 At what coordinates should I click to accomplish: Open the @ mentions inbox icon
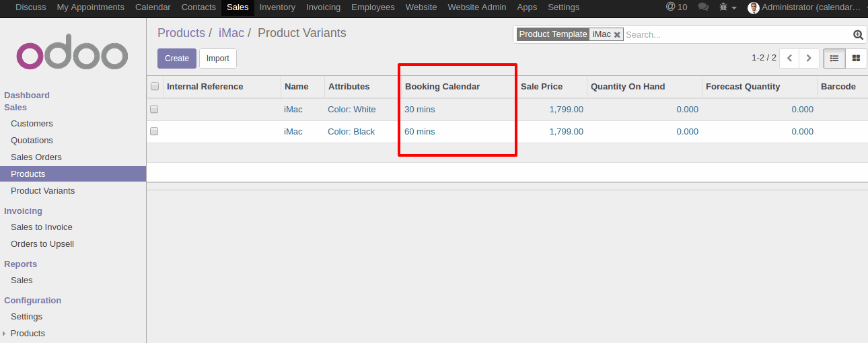click(x=676, y=7)
